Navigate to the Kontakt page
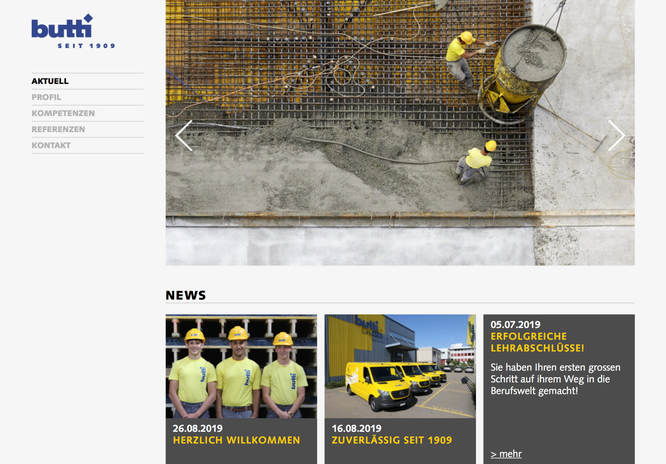This screenshot has height=464, width=666. coord(51,145)
